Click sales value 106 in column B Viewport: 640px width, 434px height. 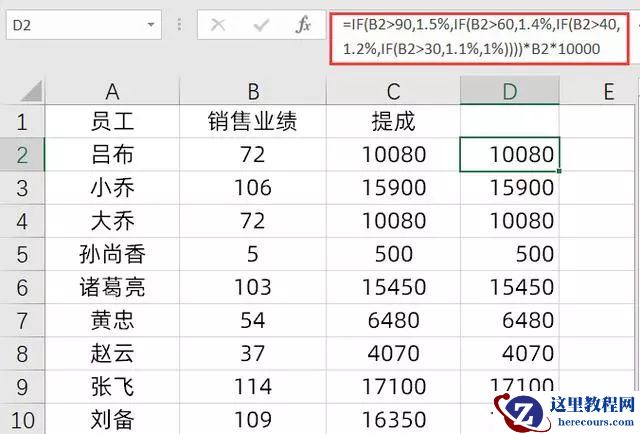coord(253,188)
